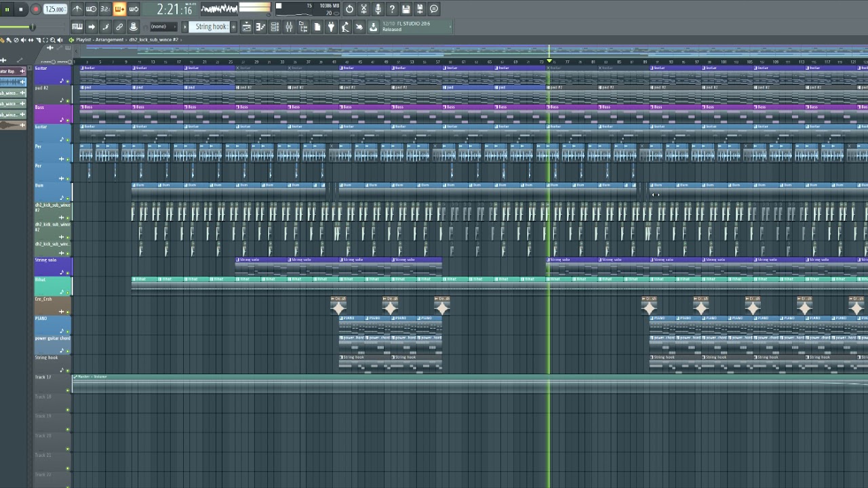Open the oscilloscope waveform display

tap(219, 9)
